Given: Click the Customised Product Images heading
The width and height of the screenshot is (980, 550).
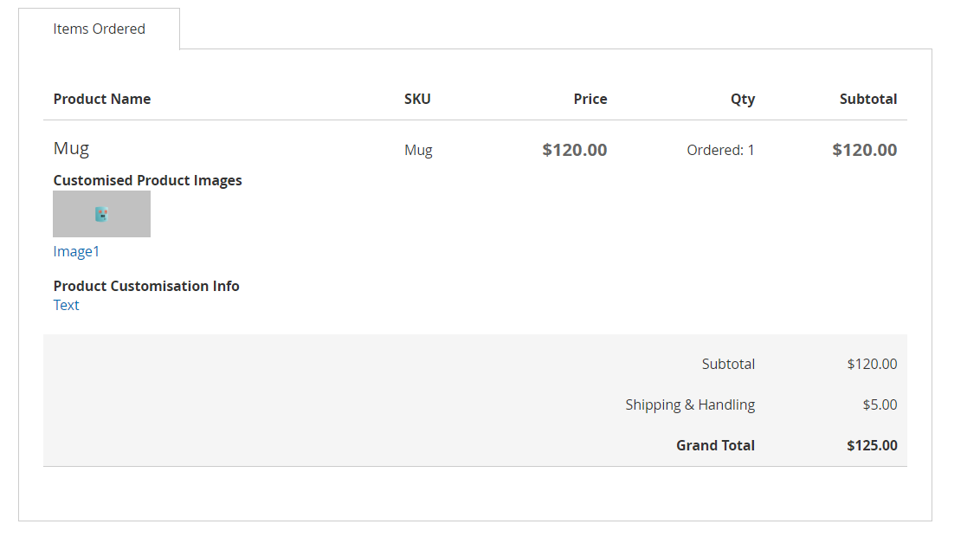Looking at the screenshot, I should (147, 180).
